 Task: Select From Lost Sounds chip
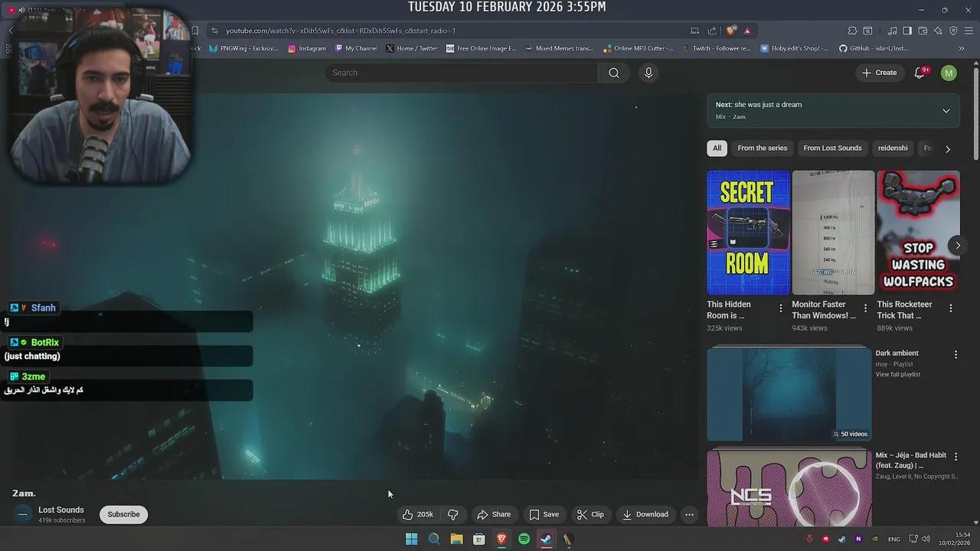[832, 148]
